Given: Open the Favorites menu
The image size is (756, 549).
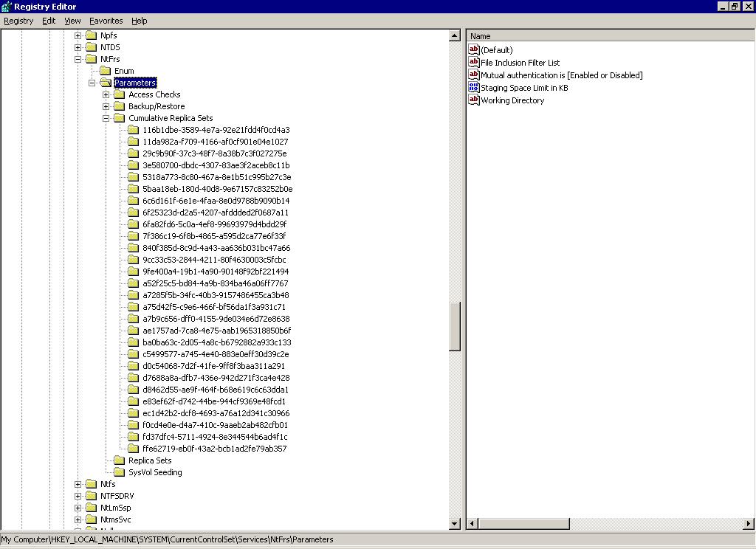Looking at the screenshot, I should click(106, 21).
